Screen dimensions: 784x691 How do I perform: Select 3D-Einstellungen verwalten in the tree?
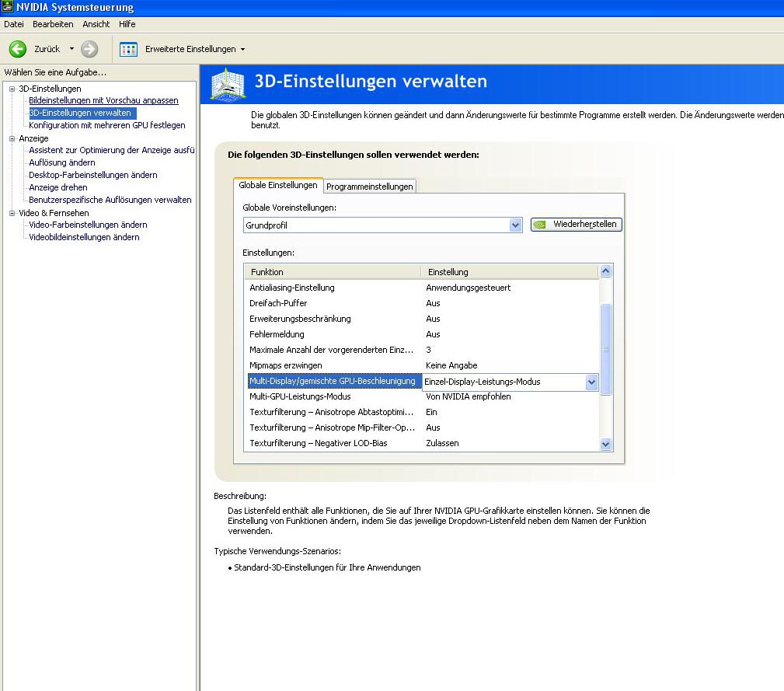pyautogui.click(x=82, y=113)
